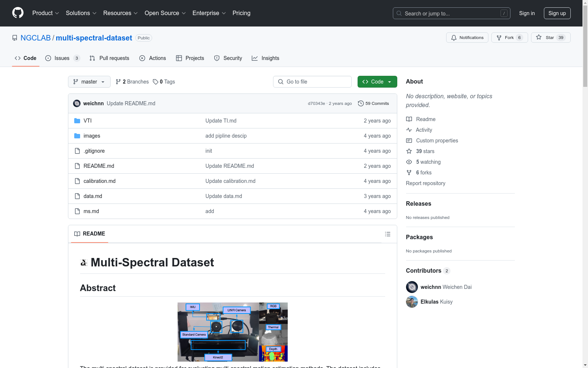This screenshot has height=368, width=588.
Task: Open 'add pipline descip' commit message
Action: click(226, 136)
